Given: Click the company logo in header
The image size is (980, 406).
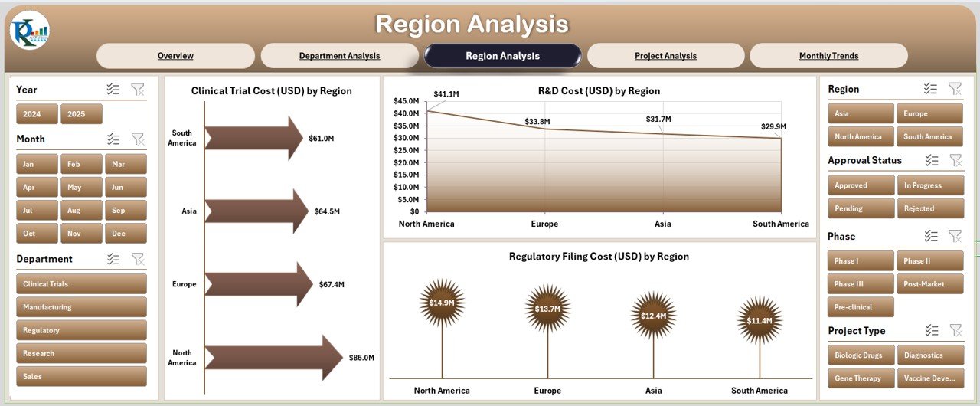Looking at the screenshot, I should coord(30,31).
